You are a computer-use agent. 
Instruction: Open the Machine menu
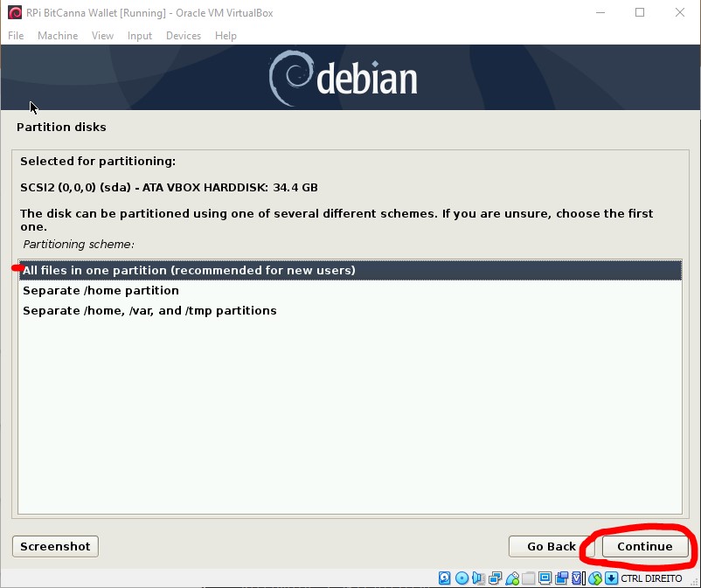(58, 36)
